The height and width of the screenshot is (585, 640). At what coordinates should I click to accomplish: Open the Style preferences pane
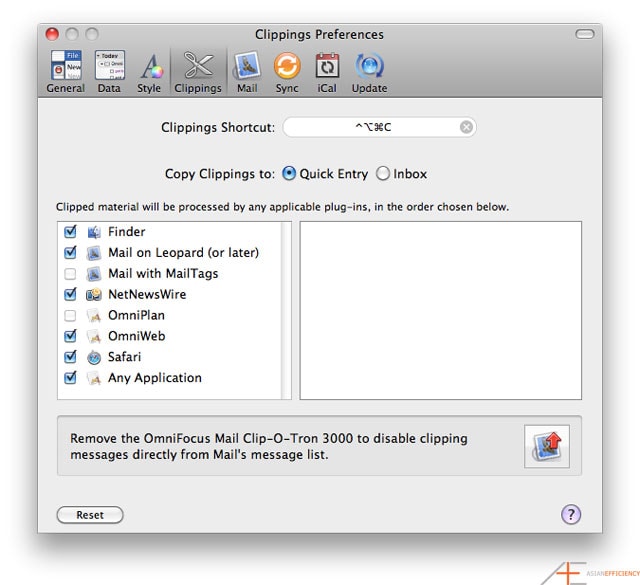149,72
